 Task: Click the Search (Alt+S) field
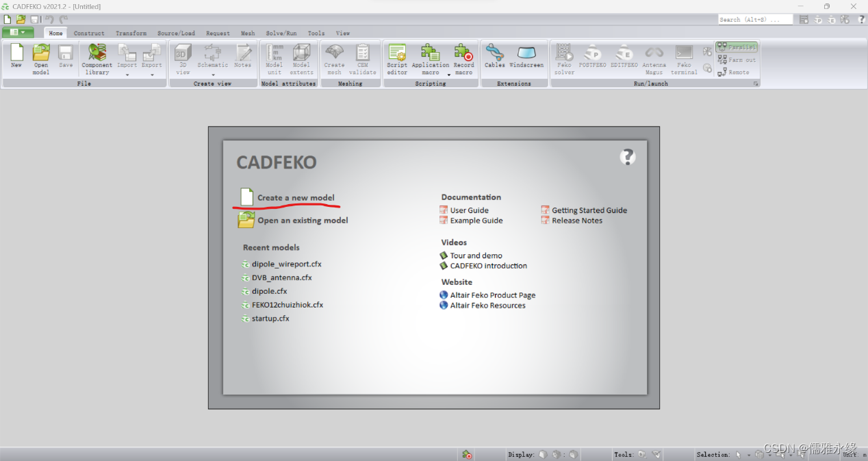[755, 20]
